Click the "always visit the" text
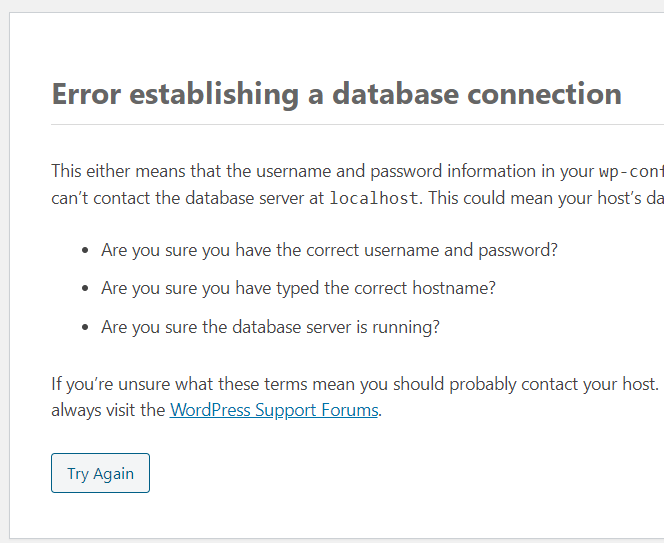This screenshot has width=664, height=543. pyautogui.click(x=108, y=409)
